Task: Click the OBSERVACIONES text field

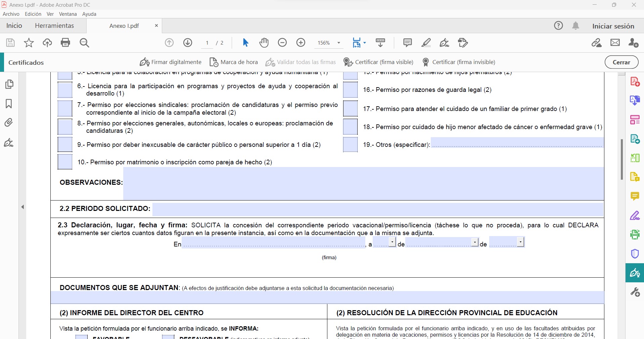Action: pos(363,183)
